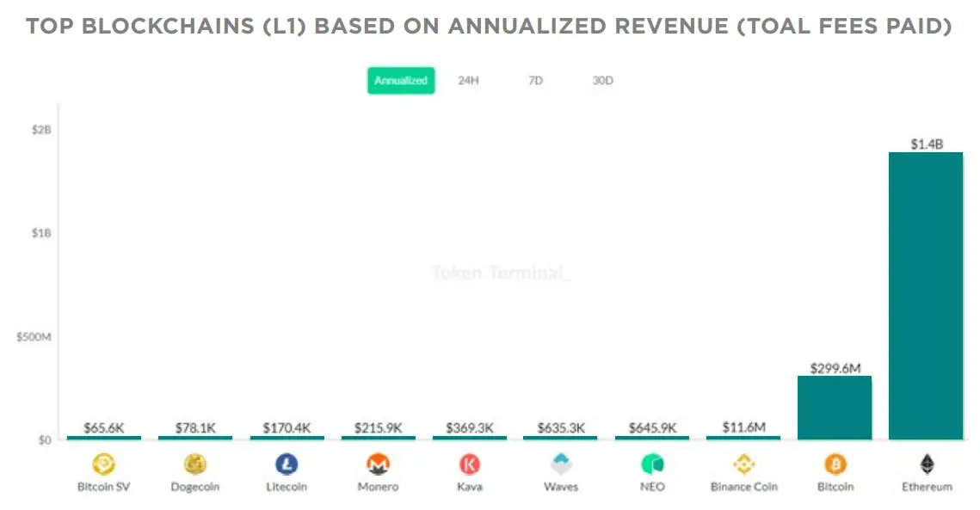Switch to the 24H tab
Screen dimensions: 980x510
pyautogui.click(x=468, y=81)
